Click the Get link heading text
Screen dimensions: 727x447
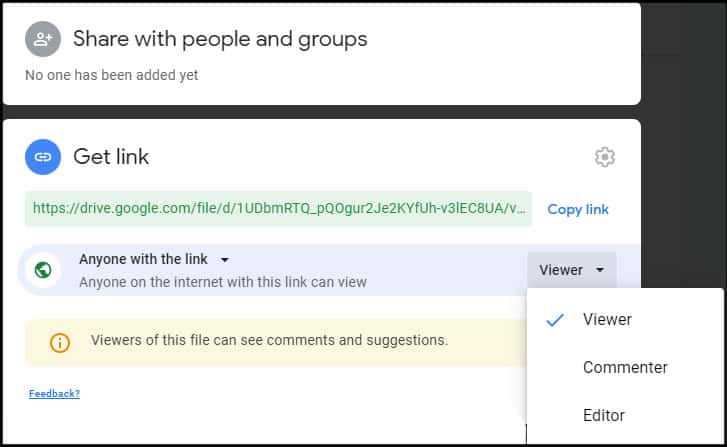click(111, 157)
